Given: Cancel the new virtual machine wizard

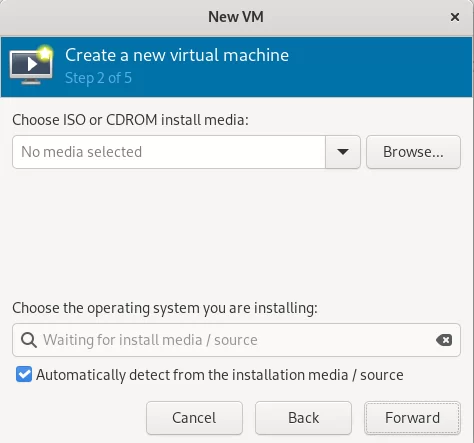Looking at the screenshot, I should click(194, 418).
